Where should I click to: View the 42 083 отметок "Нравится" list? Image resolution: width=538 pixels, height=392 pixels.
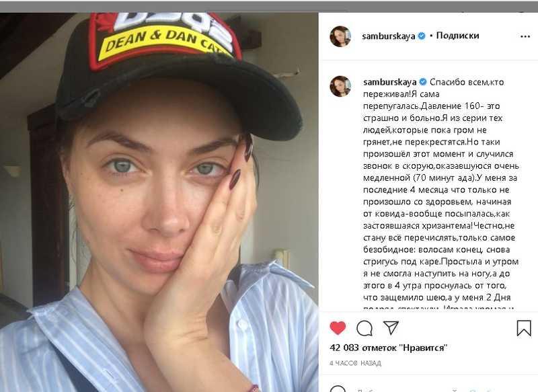pyautogui.click(x=389, y=348)
